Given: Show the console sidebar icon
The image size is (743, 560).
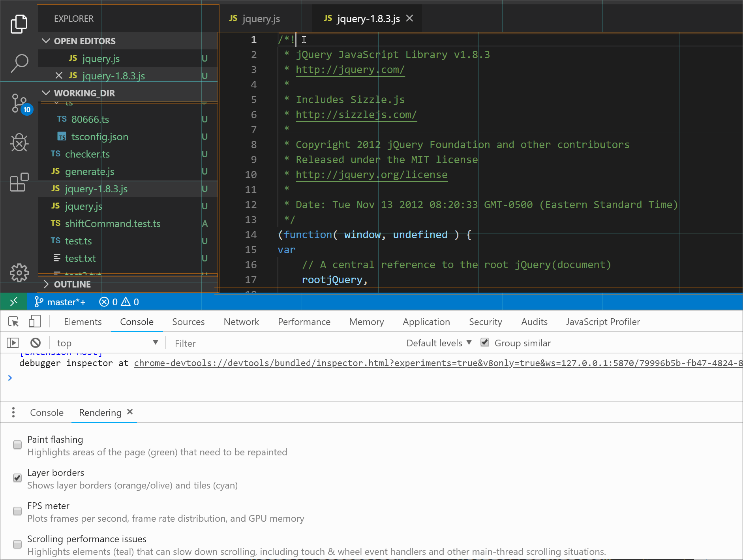Looking at the screenshot, I should point(13,343).
